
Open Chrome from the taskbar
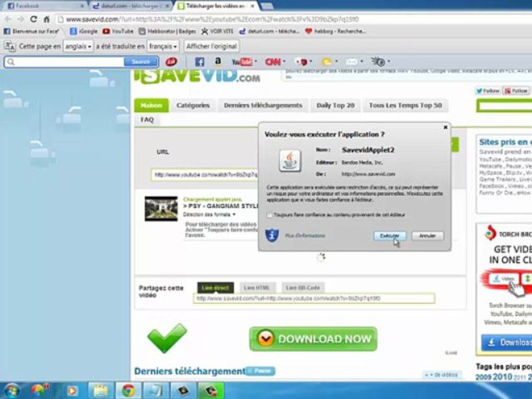[128, 391]
